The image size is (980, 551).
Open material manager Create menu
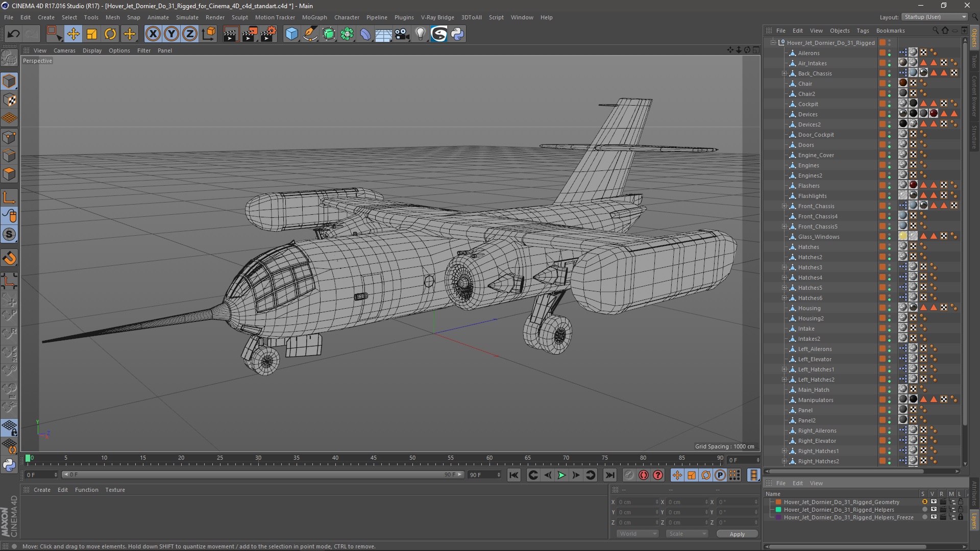42,490
